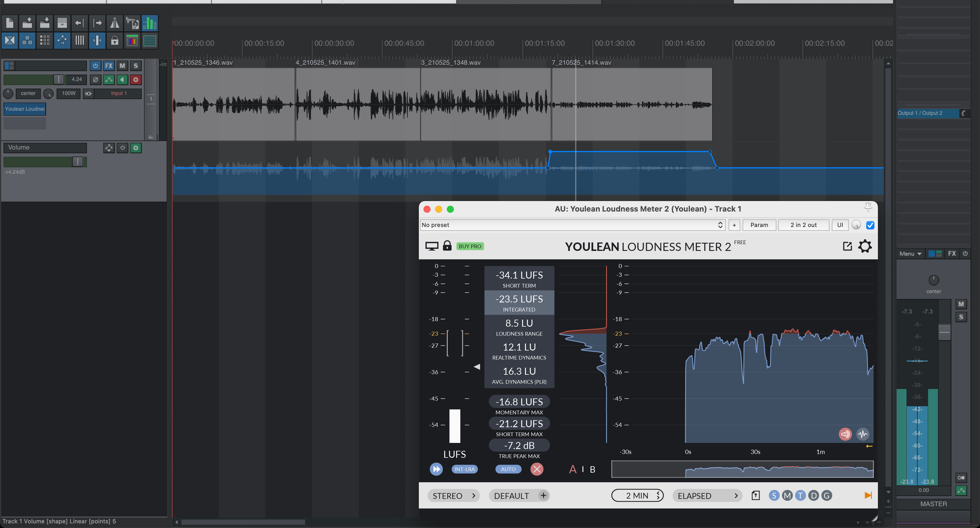Select the 7_210525_1414.wav media item
The width and height of the screenshot is (980, 528).
[631, 105]
